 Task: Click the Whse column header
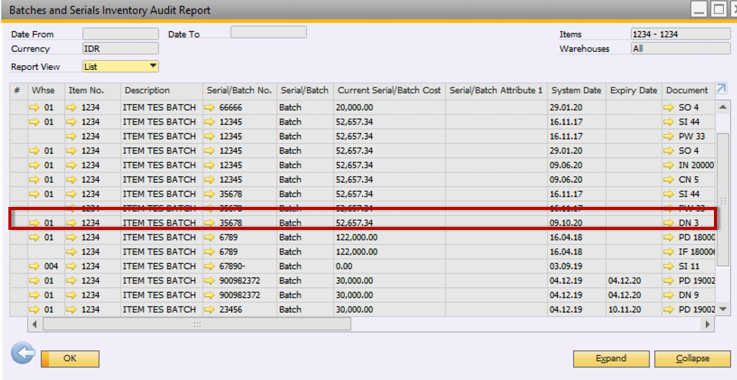(46, 90)
